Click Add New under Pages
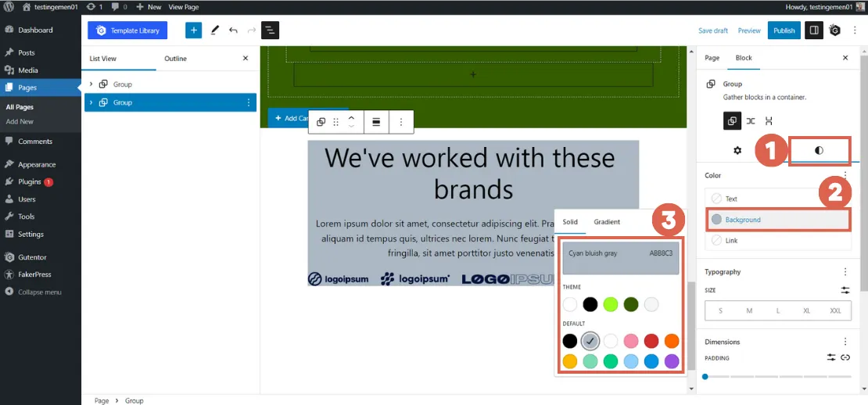The height and width of the screenshot is (405, 868). [x=20, y=122]
